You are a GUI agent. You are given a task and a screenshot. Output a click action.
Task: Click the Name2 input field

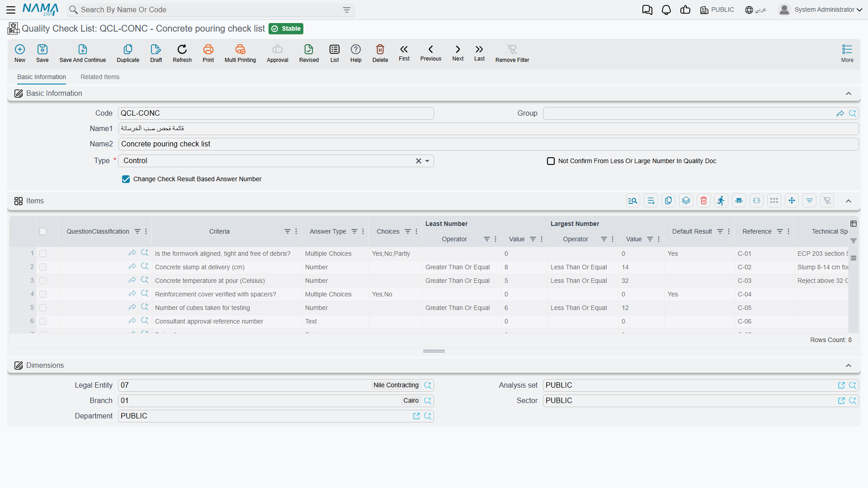tap(488, 144)
